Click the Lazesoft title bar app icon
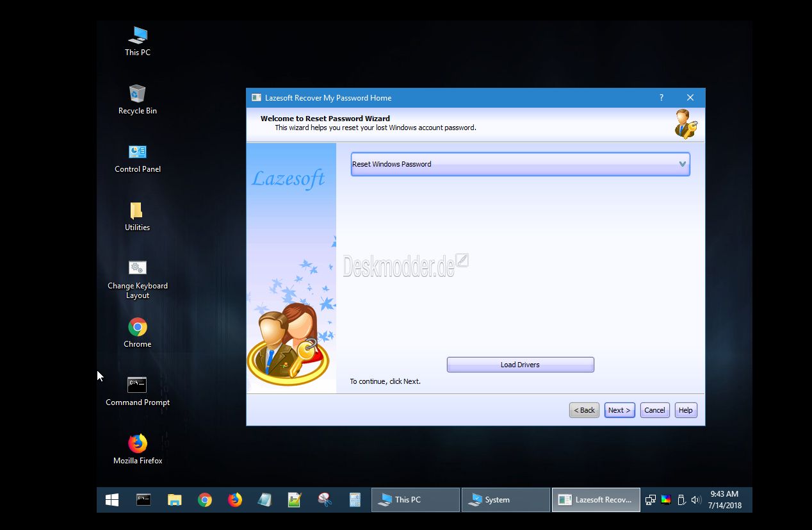This screenshot has width=812, height=530. click(256, 97)
